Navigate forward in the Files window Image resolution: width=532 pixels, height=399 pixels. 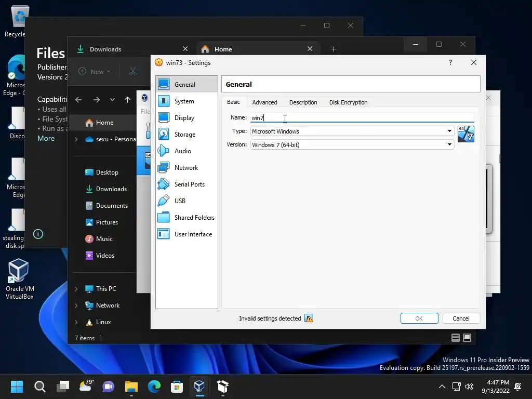coord(97,100)
